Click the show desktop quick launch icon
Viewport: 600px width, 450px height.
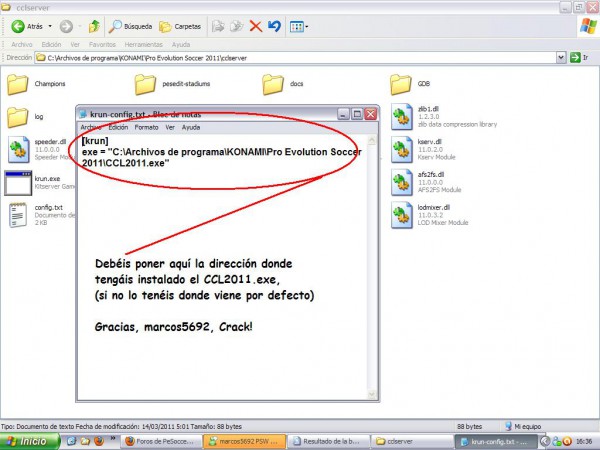coord(72,441)
